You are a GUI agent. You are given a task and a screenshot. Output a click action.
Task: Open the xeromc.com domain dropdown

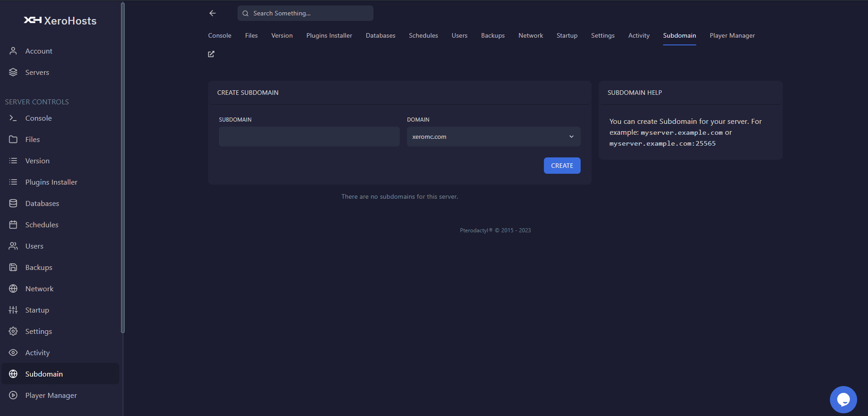point(493,137)
